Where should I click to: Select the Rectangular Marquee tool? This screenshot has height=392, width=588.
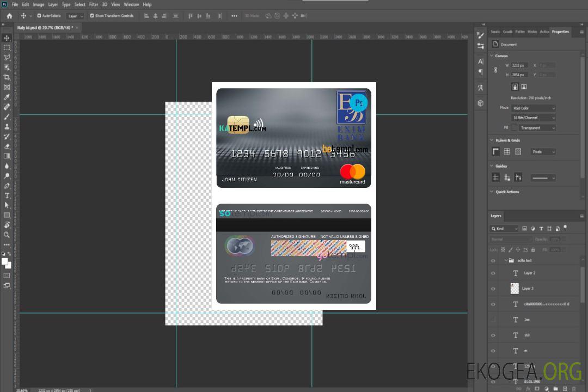point(7,48)
